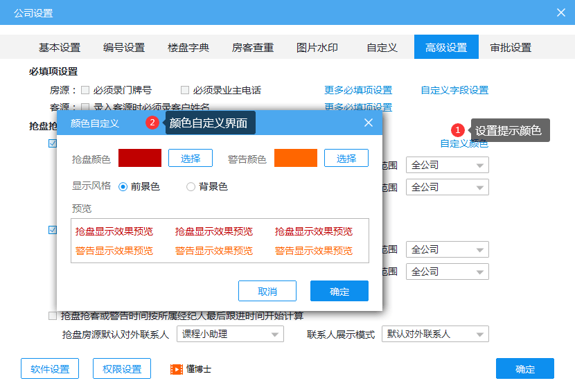The width and height of the screenshot is (575, 392).
Task: Click the red 抢盘颜色 swatch
Action: coord(140,159)
